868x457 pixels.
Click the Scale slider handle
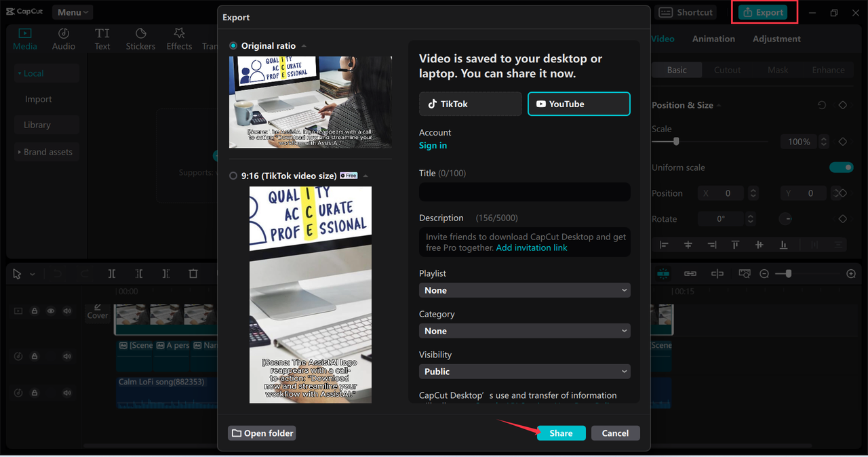pos(676,142)
